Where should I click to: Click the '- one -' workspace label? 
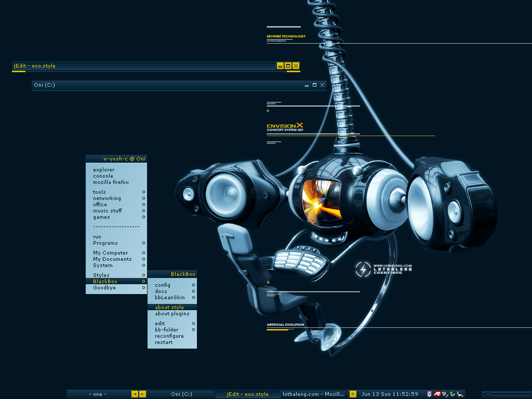98,394
